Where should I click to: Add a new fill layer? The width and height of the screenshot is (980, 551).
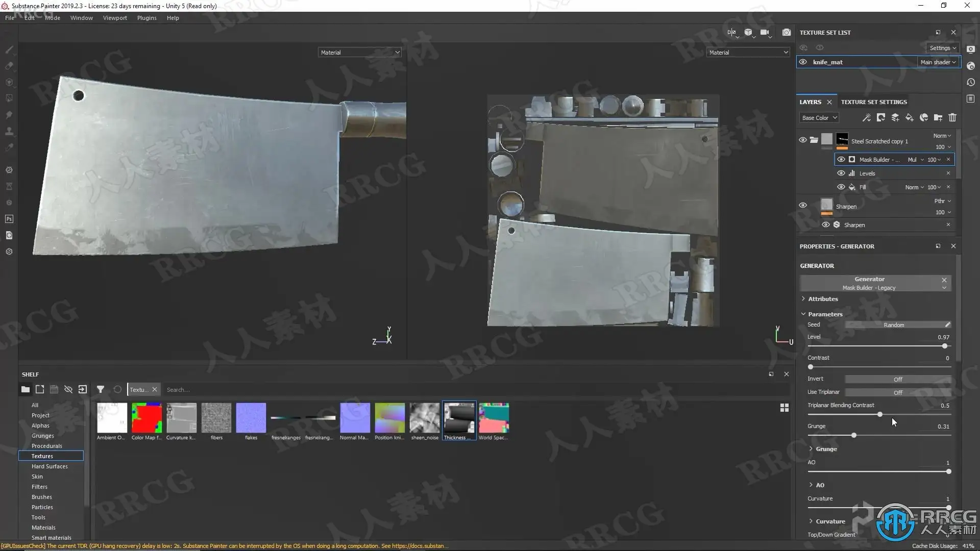point(910,118)
